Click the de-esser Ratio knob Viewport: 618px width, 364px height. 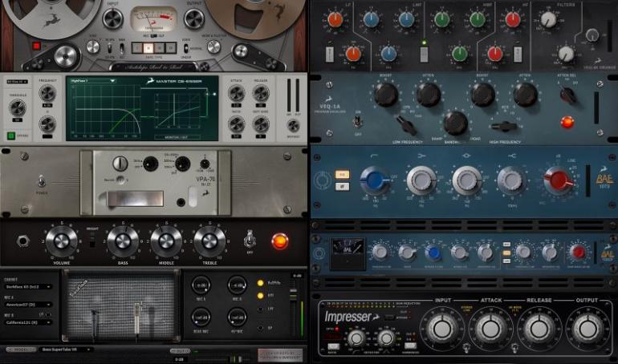236,124
